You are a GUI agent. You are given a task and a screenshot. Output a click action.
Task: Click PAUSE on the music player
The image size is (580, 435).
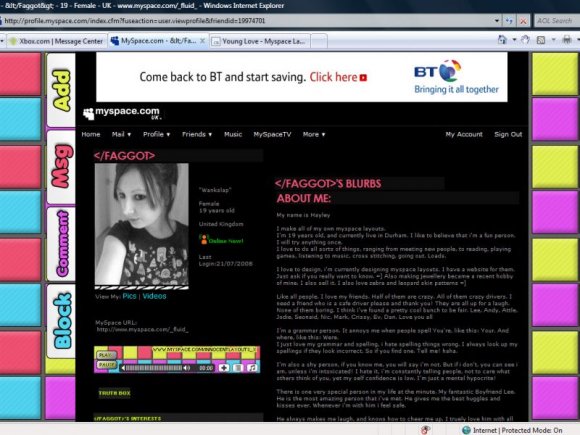pos(107,365)
